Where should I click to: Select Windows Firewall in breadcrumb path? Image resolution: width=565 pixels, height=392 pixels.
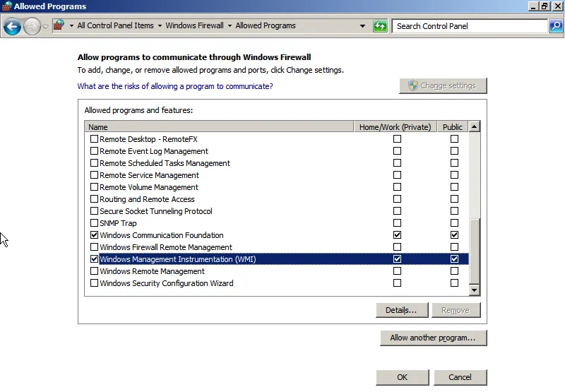(x=194, y=25)
